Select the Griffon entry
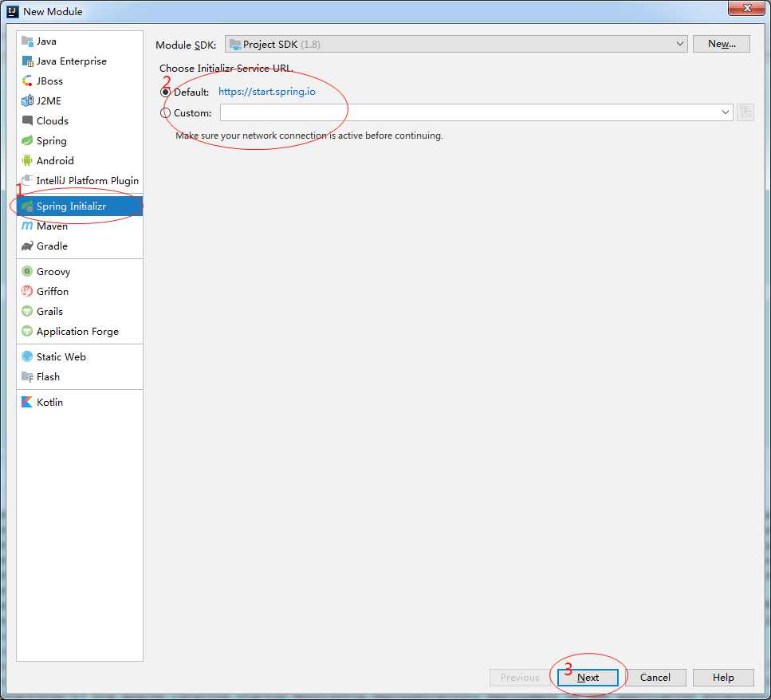 (x=80, y=291)
